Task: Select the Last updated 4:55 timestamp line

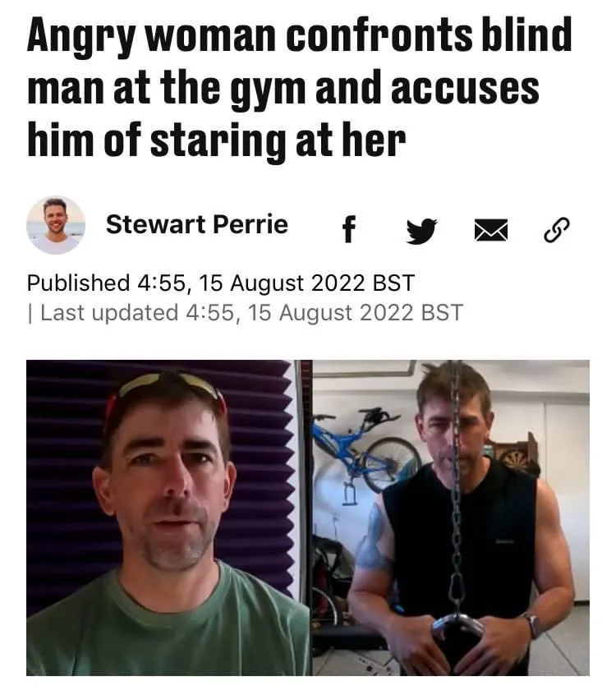Action: click(x=245, y=313)
